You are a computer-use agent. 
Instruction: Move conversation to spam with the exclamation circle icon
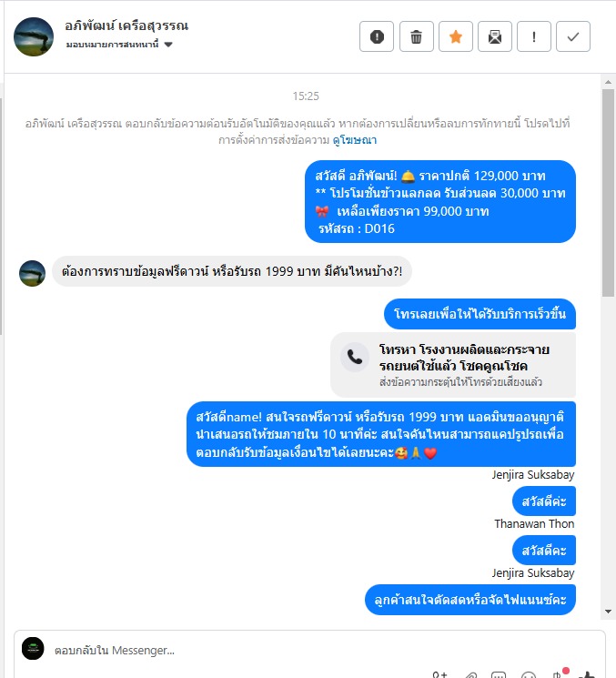tap(377, 36)
